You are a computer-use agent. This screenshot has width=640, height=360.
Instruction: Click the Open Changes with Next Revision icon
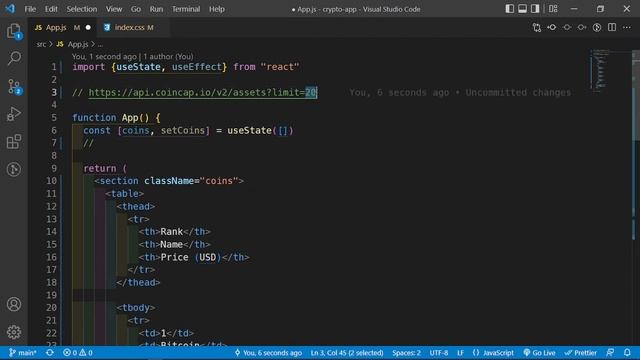pyautogui.click(x=582, y=27)
